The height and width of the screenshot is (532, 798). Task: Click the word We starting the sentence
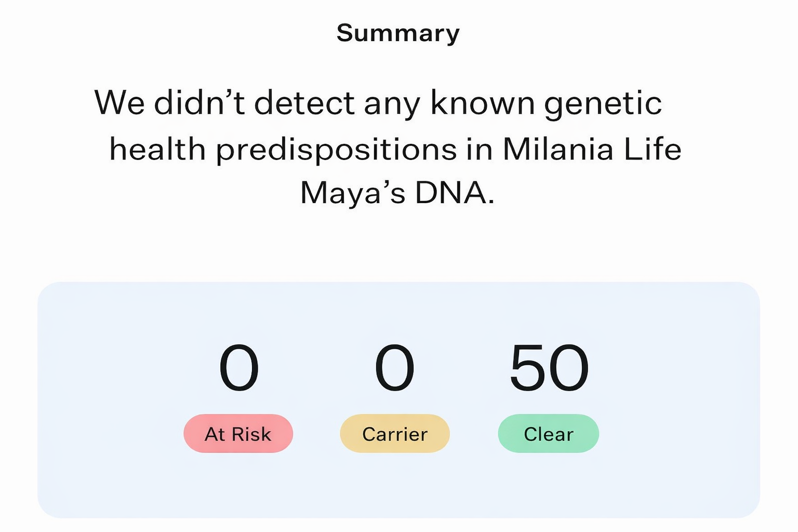(x=119, y=102)
